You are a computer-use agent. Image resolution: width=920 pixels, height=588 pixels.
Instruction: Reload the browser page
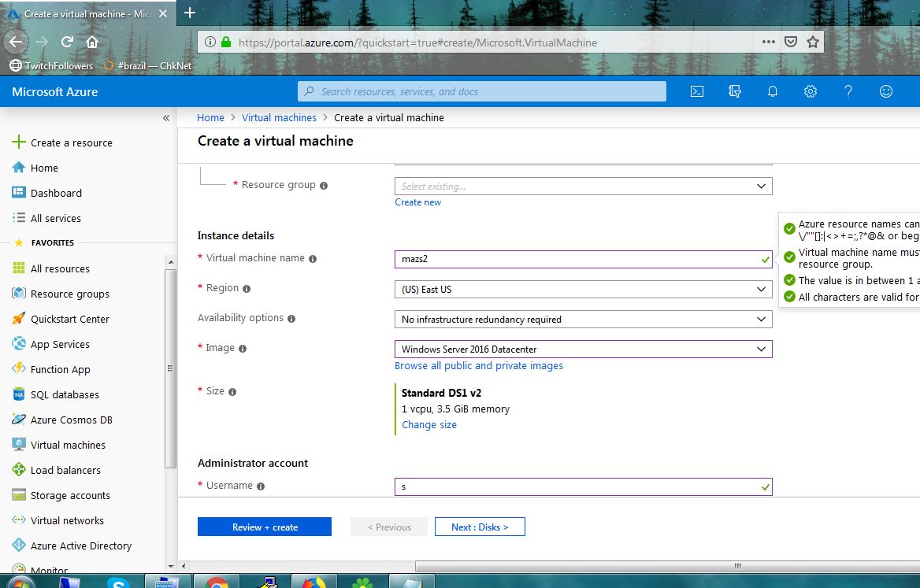point(67,42)
